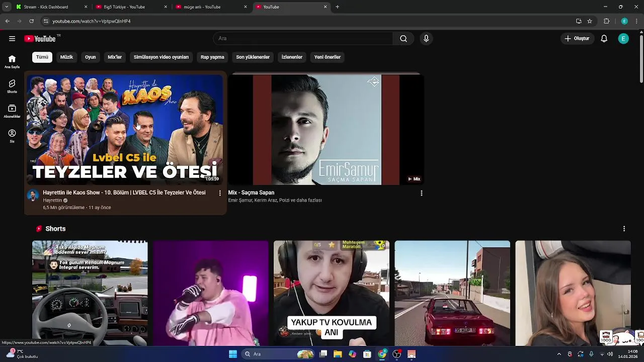The width and height of the screenshot is (644, 362).
Task: Open Shorts from the sidebar
Action: coord(12,86)
